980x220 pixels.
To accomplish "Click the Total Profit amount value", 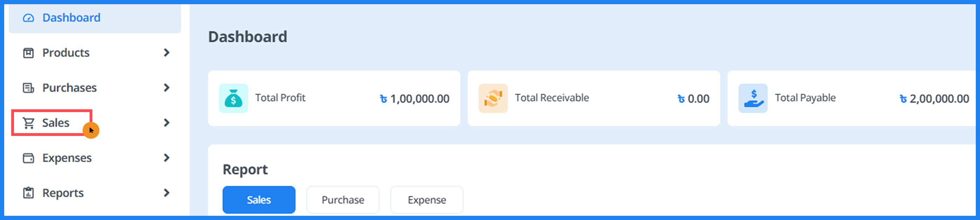I will [x=415, y=98].
